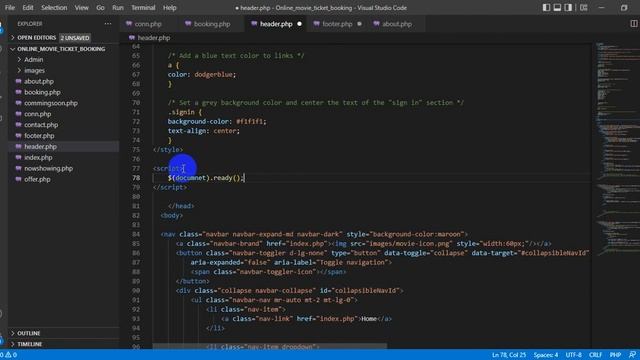This screenshot has width=640, height=360.
Task: Open conn.php in the explorer
Action: click(x=38, y=114)
